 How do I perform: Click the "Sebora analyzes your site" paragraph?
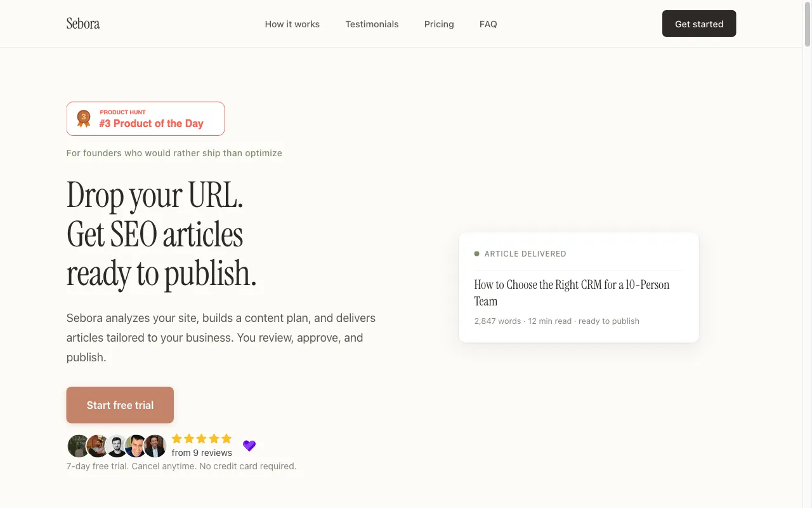pyautogui.click(x=221, y=338)
